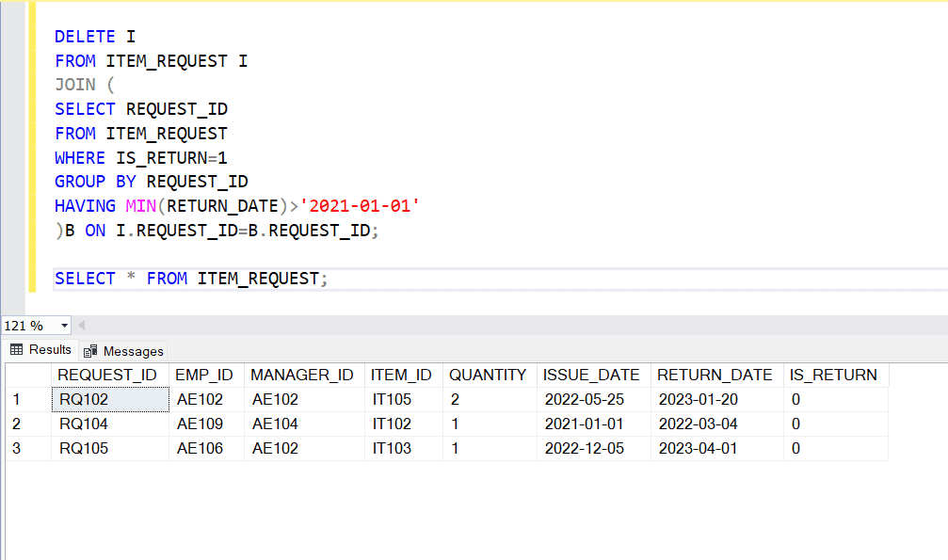
Task: Click the SELECT * FROM ITEM_REQUEST statement
Action: point(188,278)
